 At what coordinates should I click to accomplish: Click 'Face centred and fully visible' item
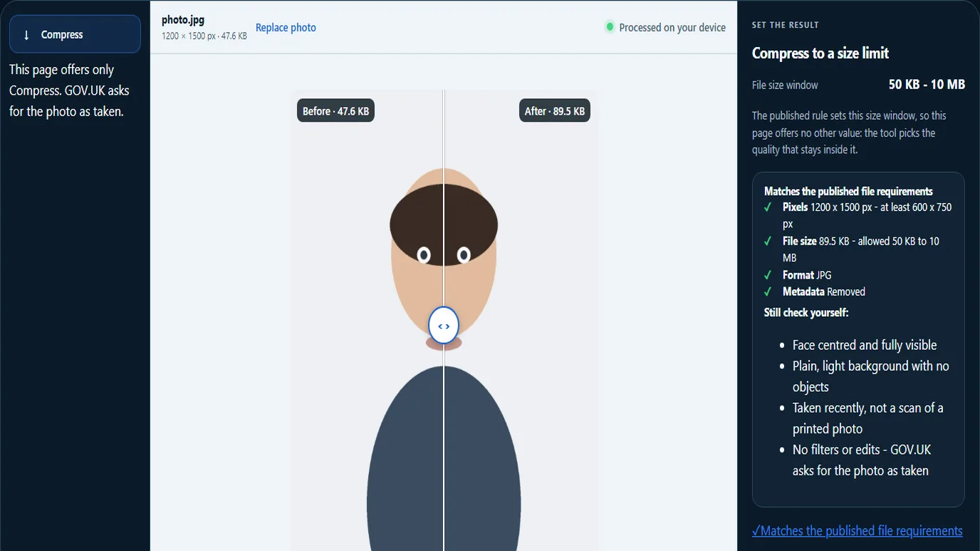865,345
